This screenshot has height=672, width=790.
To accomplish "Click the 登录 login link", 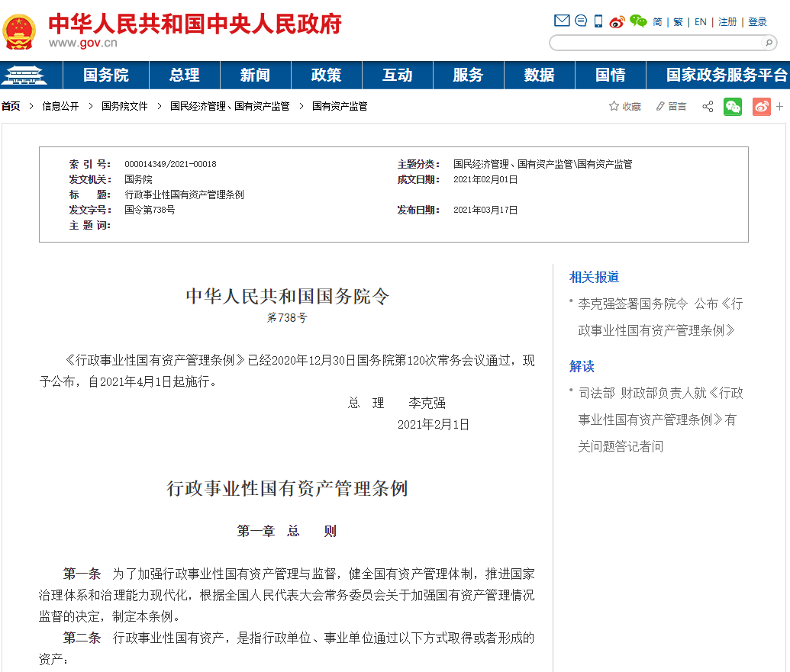I will (756, 21).
